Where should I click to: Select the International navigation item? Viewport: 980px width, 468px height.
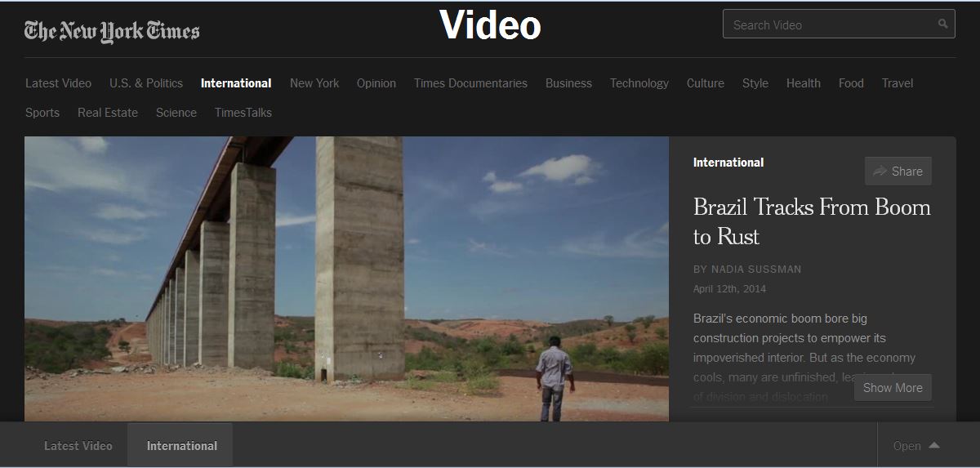(236, 83)
